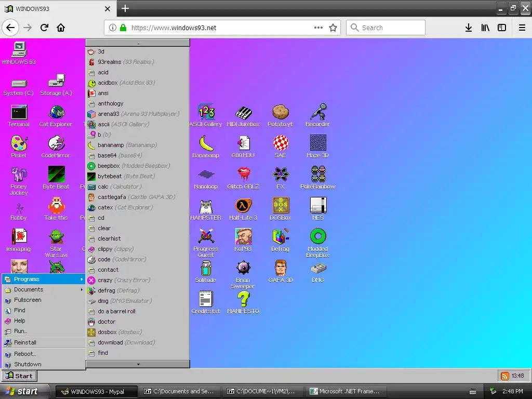Screen dimensions: 532x399
Task: Open the Star Wars.avi icon
Action: click(x=56, y=243)
